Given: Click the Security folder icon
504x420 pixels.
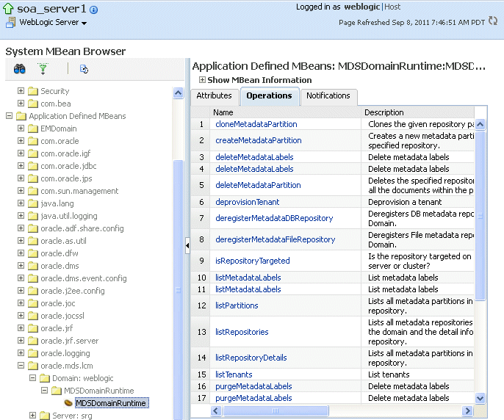Looking at the screenshot, I should (33, 91).
